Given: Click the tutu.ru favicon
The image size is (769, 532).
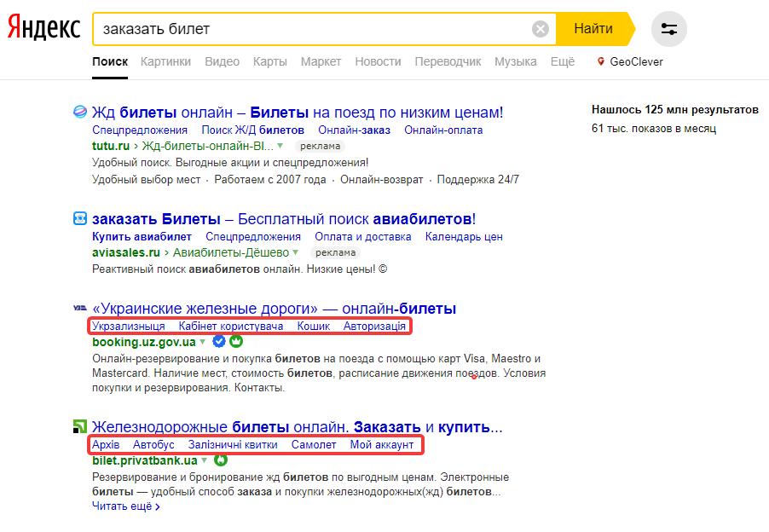Looking at the screenshot, I should tap(79, 112).
